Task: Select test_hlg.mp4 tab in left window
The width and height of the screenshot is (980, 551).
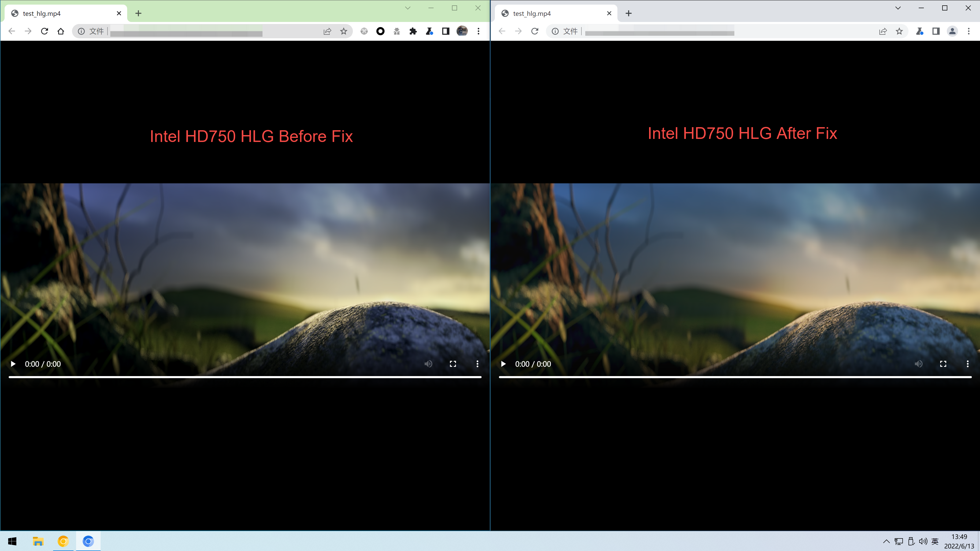Action: point(66,13)
